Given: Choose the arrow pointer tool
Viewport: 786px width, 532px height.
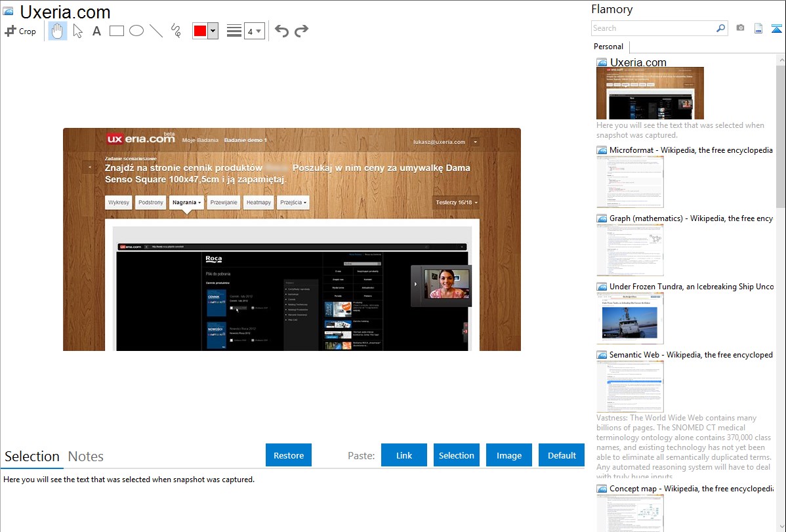Looking at the screenshot, I should (77, 31).
